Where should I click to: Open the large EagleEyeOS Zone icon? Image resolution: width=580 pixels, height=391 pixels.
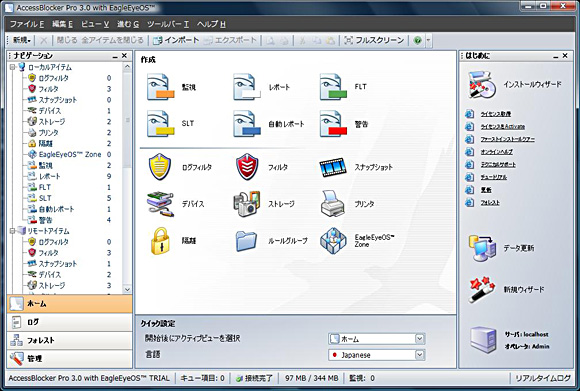(333, 241)
